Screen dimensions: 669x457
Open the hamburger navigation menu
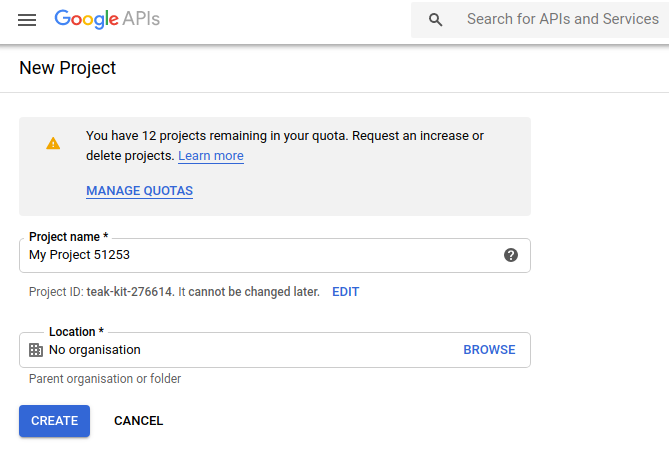click(x=27, y=20)
